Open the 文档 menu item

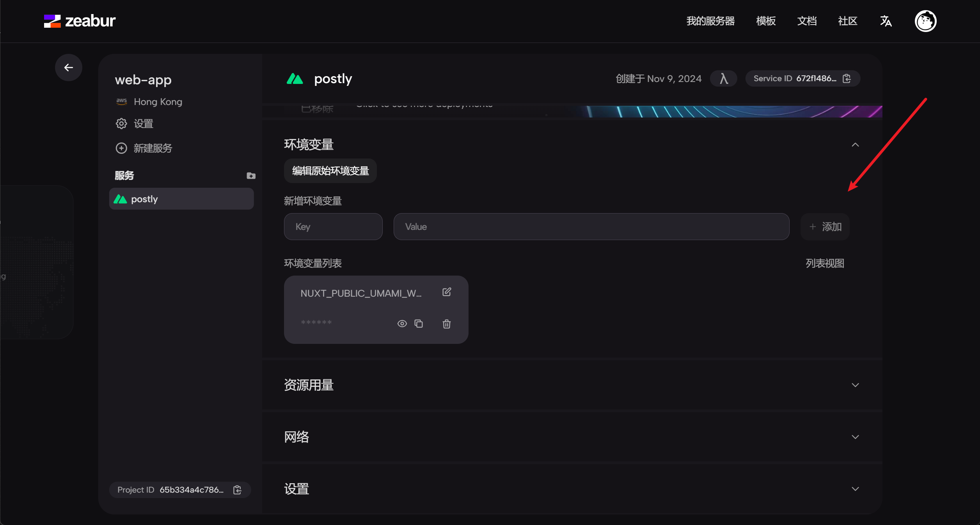(807, 21)
